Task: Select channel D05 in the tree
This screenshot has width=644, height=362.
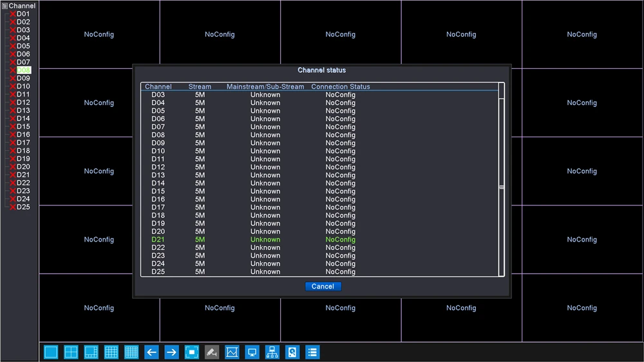Action: point(23,46)
